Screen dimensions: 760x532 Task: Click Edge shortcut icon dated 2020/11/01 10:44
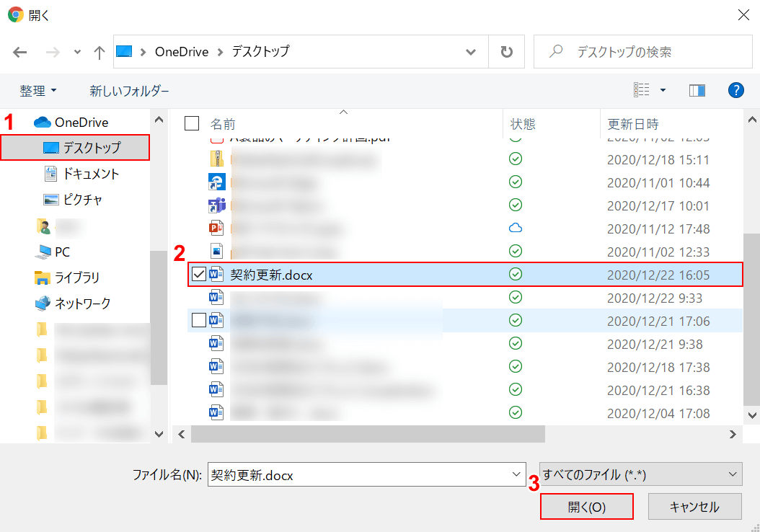pyautogui.click(x=216, y=182)
